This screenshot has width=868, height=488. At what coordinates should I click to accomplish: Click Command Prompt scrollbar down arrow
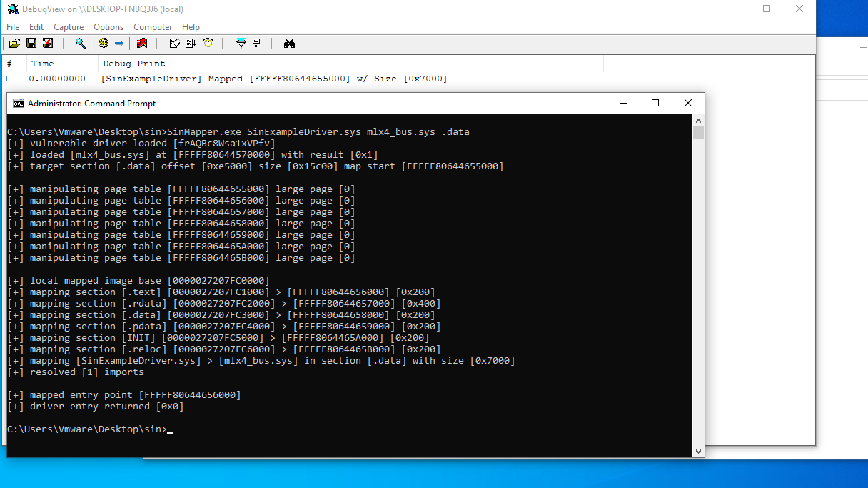tap(698, 451)
